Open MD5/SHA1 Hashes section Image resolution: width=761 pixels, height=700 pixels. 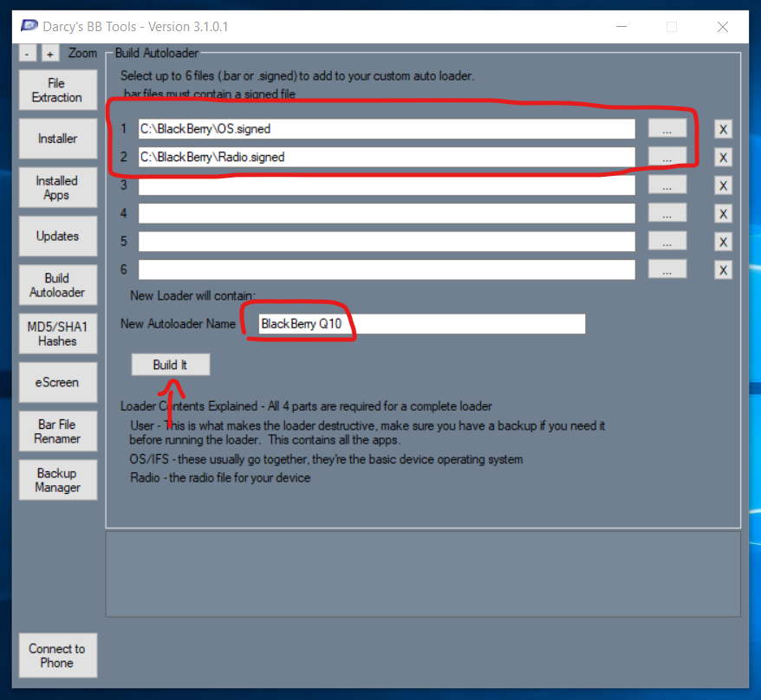[58, 334]
